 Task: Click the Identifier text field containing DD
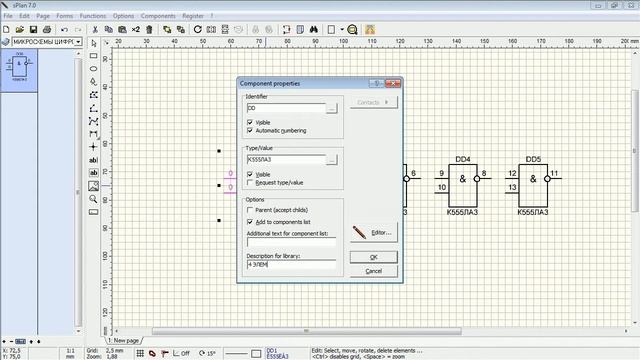click(x=286, y=108)
